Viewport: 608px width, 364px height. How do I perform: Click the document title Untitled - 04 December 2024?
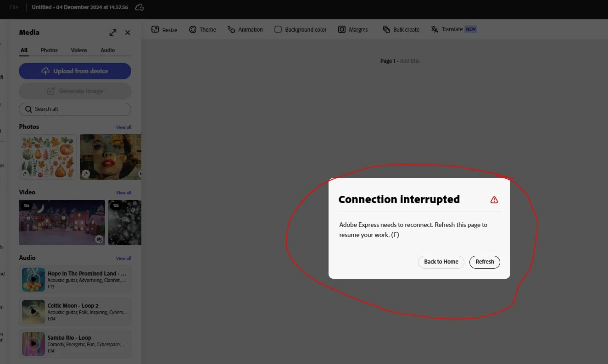tap(80, 7)
